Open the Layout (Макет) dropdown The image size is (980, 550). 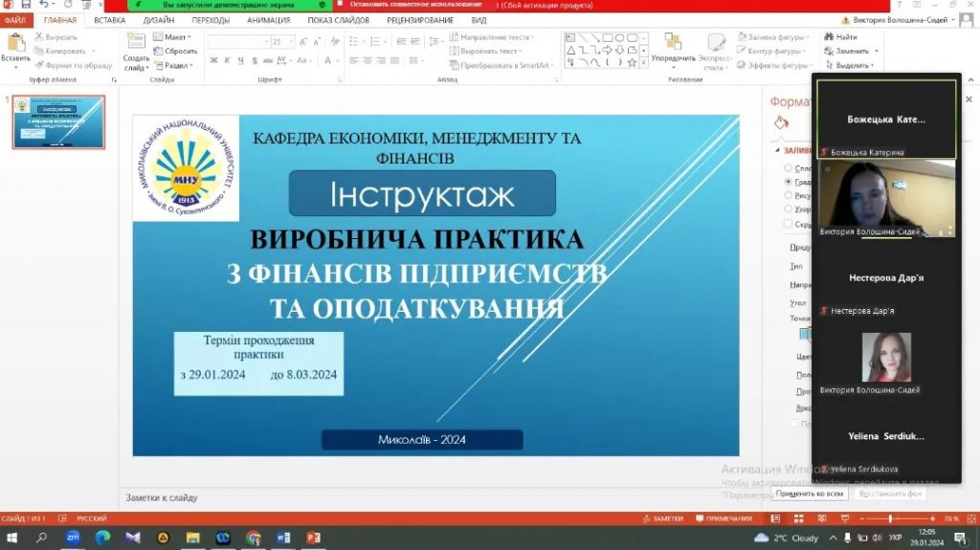173,37
